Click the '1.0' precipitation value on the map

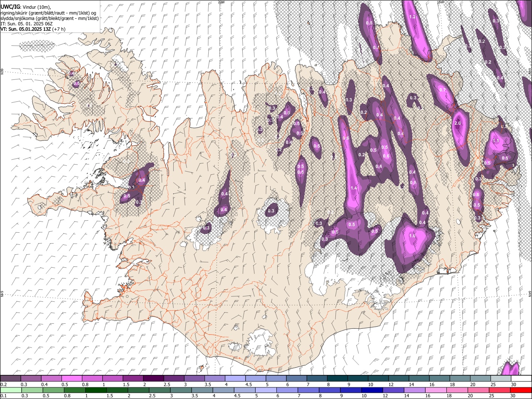click(412, 236)
